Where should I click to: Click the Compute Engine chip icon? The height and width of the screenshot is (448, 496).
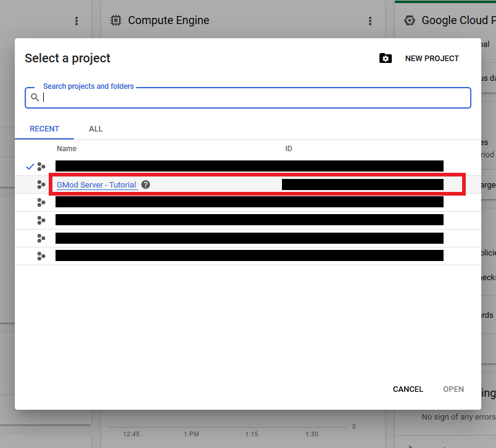pos(115,21)
